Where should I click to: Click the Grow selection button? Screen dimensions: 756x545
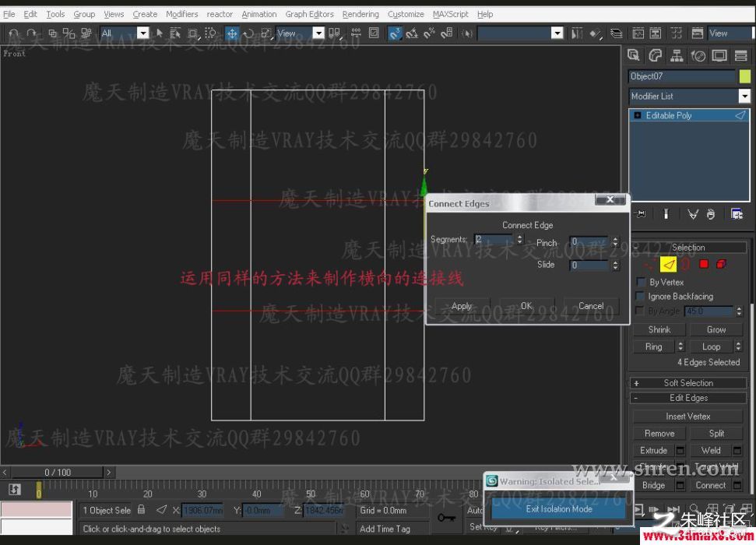pos(716,329)
